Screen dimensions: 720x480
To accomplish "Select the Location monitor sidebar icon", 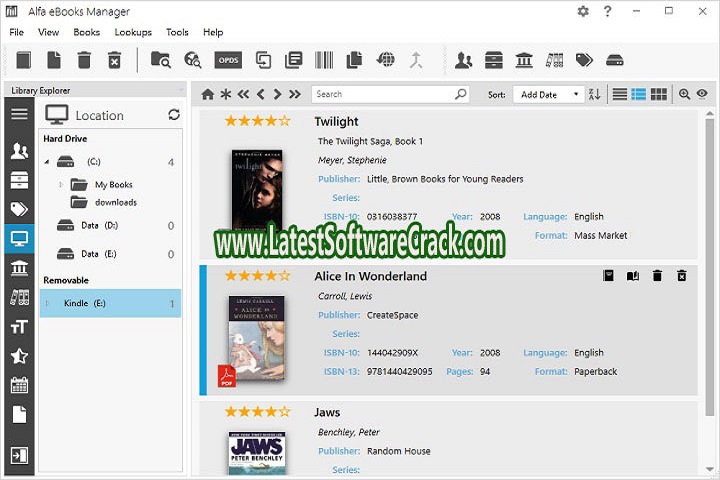I will (x=19, y=239).
